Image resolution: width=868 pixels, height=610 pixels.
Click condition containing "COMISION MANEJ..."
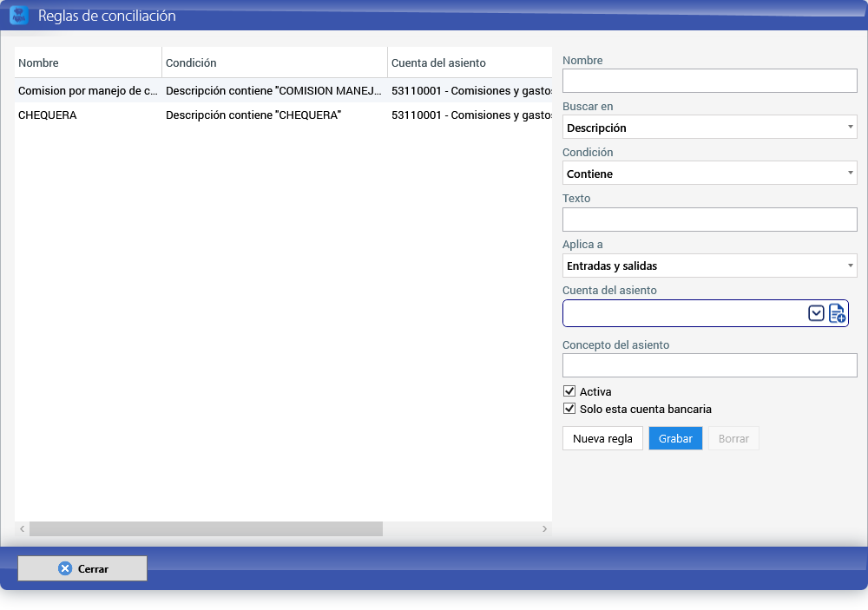point(273,91)
